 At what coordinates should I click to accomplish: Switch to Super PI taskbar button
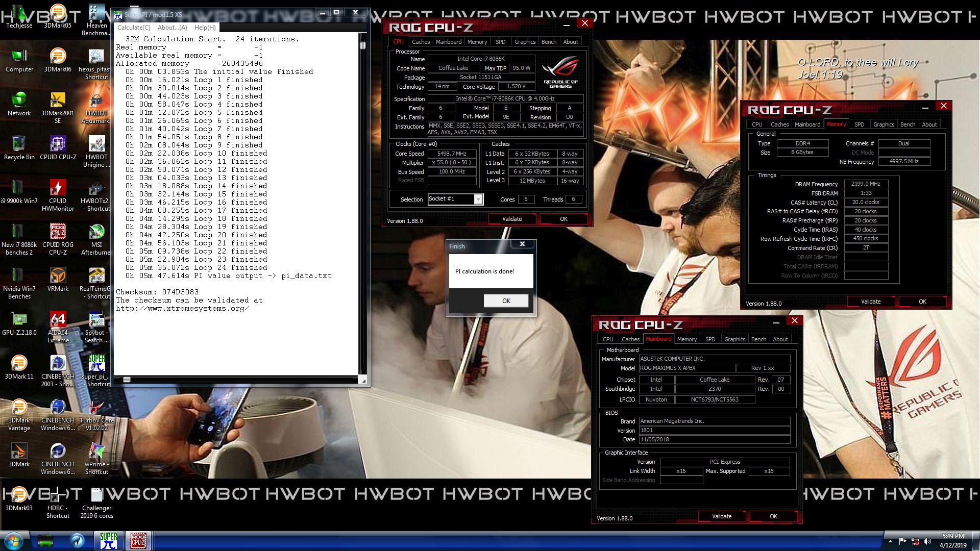pyautogui.click(x=108, y=541)
